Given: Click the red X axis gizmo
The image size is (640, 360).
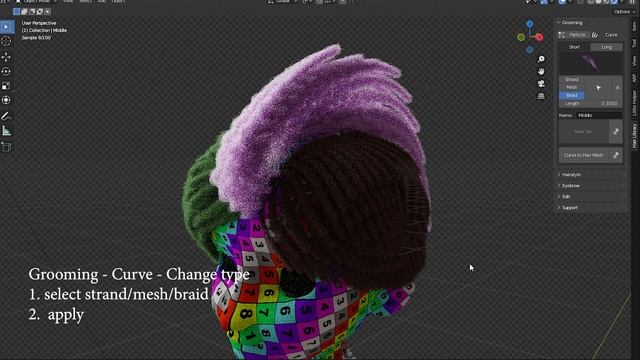Looking at the screenshot, I should point(539,37).
